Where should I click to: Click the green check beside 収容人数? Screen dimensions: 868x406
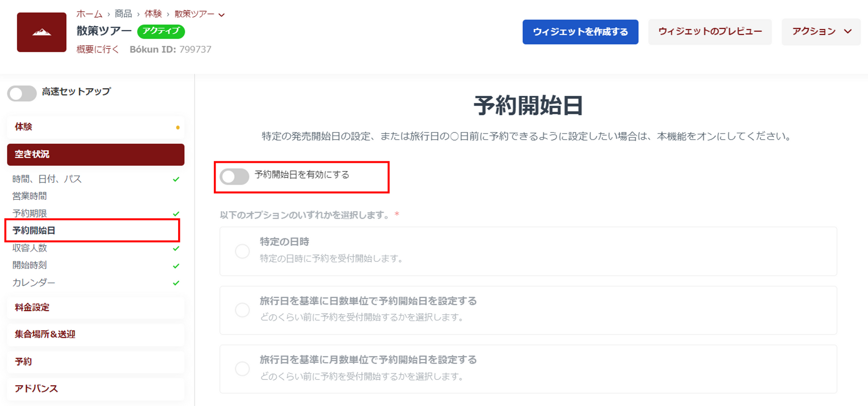pos(176,248)
